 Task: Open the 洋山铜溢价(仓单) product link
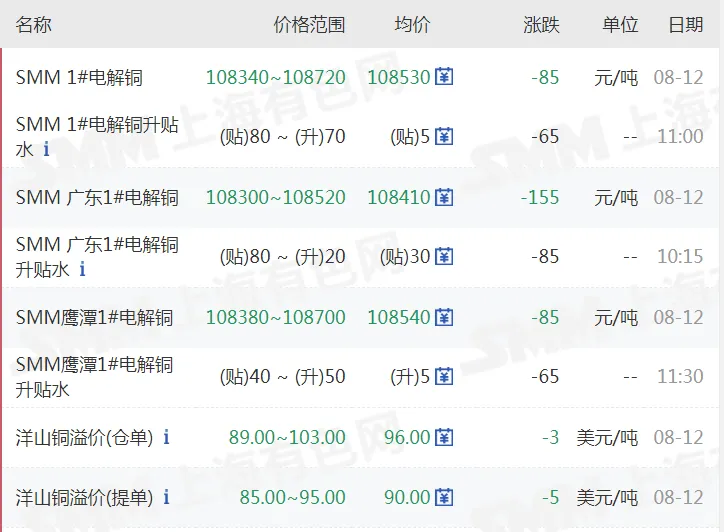click(84, 437)
